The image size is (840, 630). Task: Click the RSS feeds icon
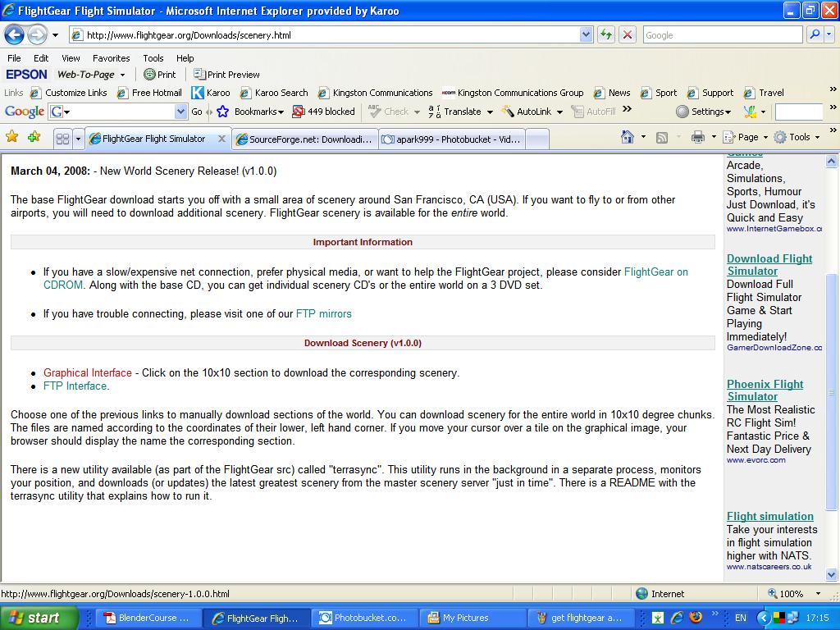(662, 138)
